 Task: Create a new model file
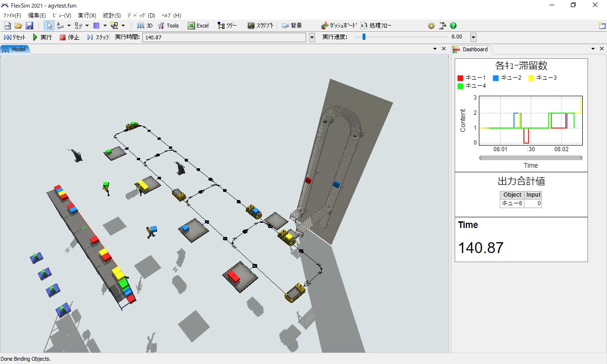pos(8,26)
